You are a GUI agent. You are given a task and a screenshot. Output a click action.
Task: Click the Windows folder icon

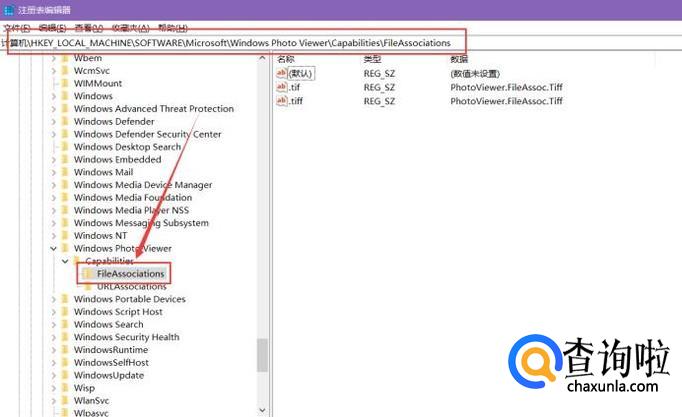(65, 96)
